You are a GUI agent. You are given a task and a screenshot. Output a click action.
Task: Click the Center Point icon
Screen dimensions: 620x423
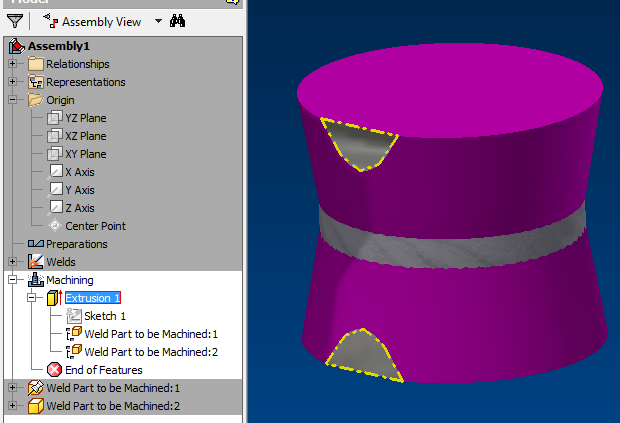(55, 226)
